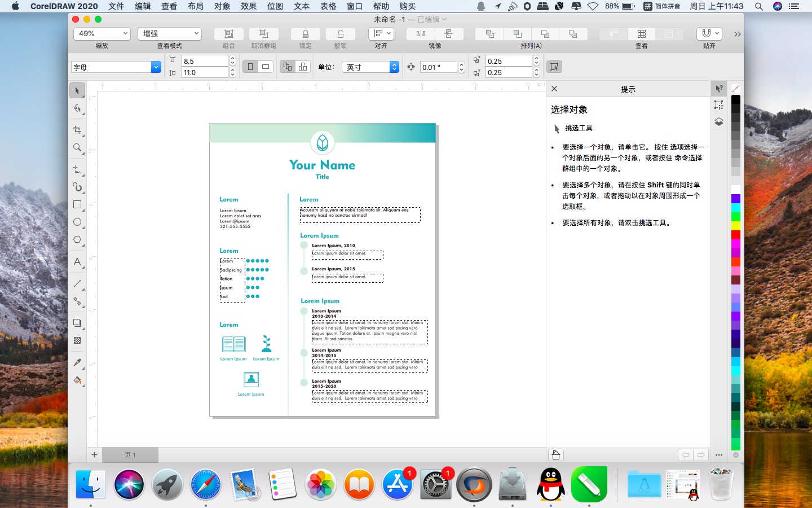Switch page to portrait orientation
812x508 pixels.
(x=250, y=67)
